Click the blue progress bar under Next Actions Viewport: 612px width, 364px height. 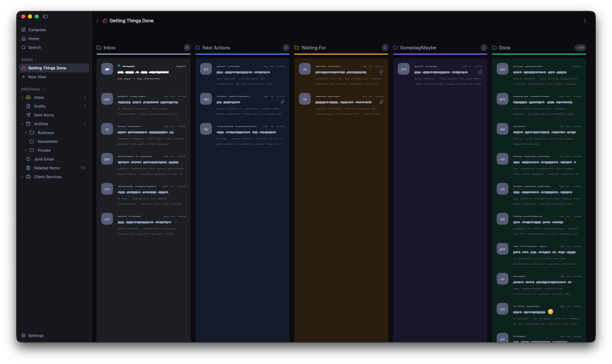click(242, 54)
